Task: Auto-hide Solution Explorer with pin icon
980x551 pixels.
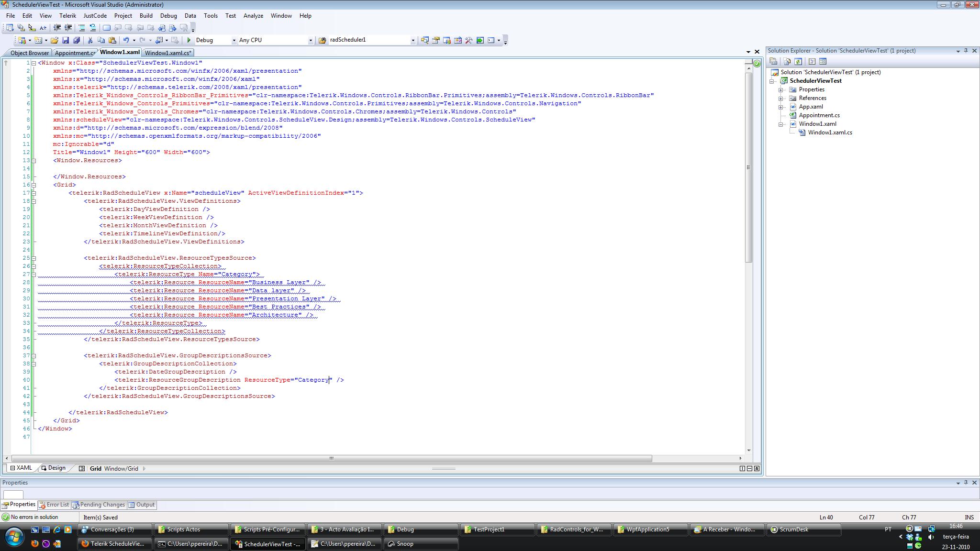Action: pyautogui.click(x=966, y=51)
